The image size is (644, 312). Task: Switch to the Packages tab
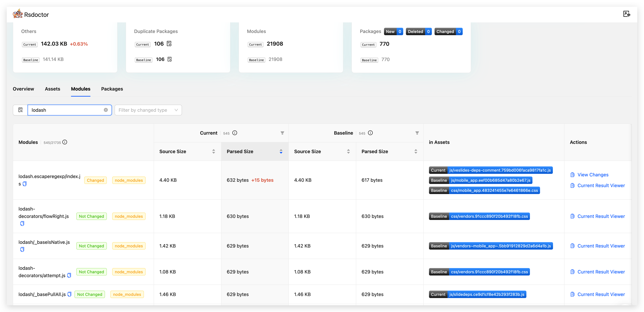[x=112, y=89]
